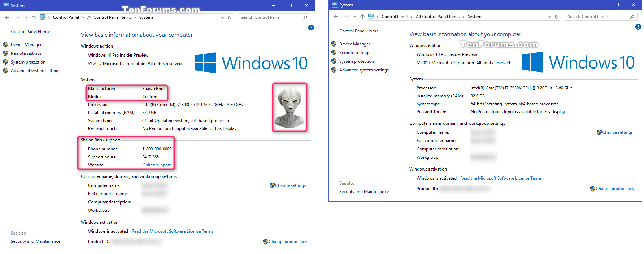644x254 pixels.
Task: Click address bar computer icon in right window
Action: pyautogui.click(x=371, y=16)
